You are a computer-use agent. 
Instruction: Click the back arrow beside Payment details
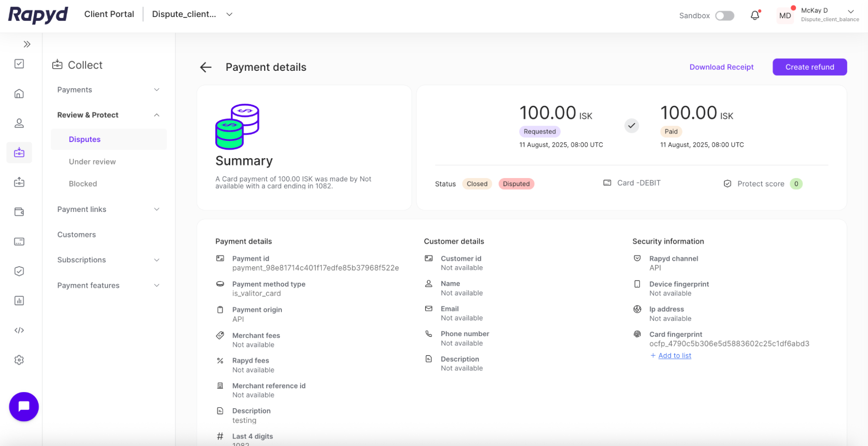point(205,67)
